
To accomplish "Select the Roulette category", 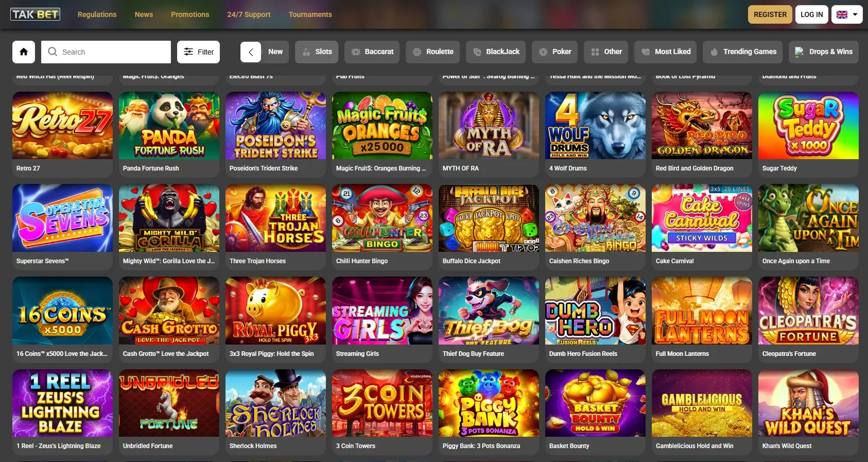I will 432,52.
